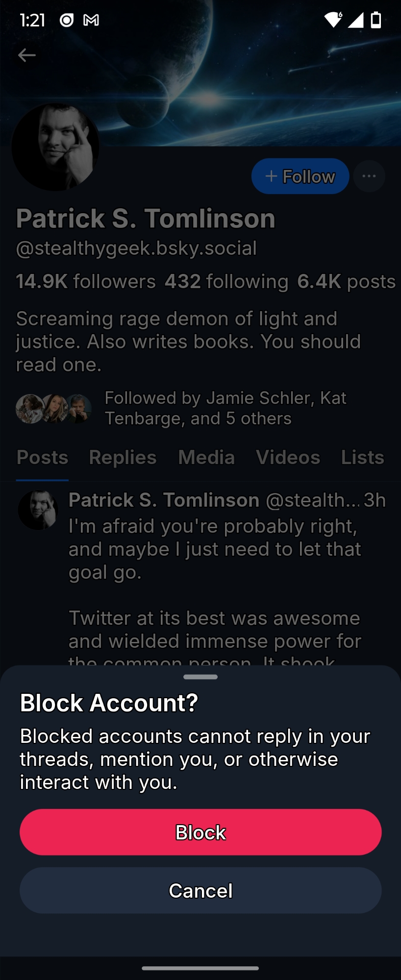Screen dimensions: 401x980
Task: Open the Media tab
Action: coord(206,457)
